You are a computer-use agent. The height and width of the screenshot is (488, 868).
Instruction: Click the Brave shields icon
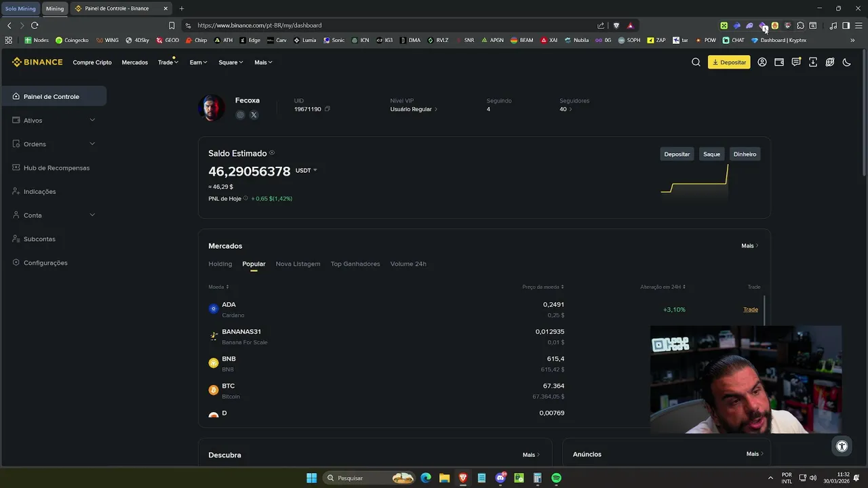616,26
